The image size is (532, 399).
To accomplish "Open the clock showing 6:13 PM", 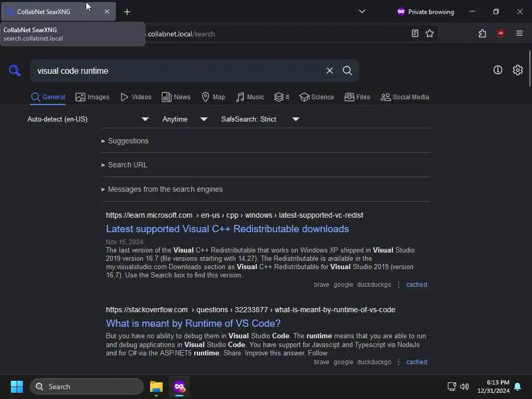I will 494,387.
